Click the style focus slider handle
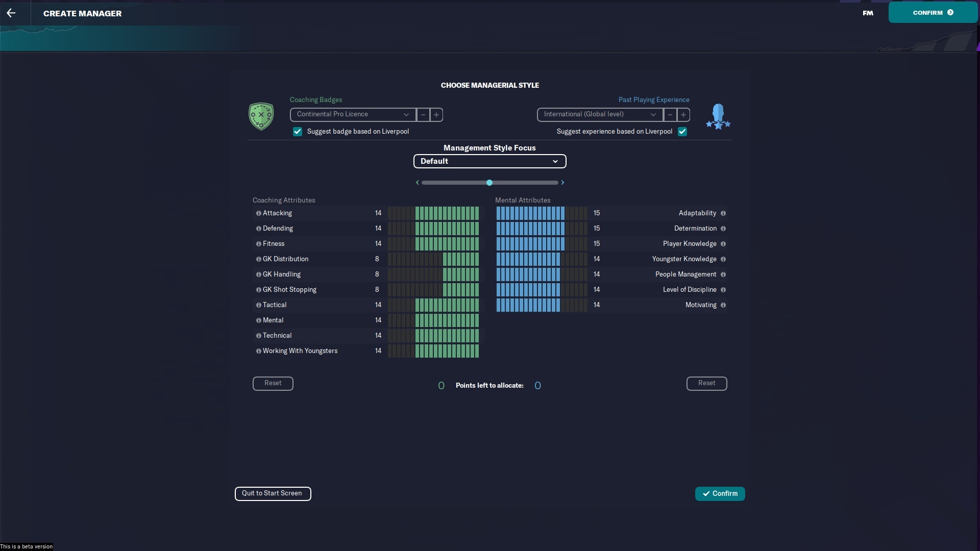 tap(489, 183)
